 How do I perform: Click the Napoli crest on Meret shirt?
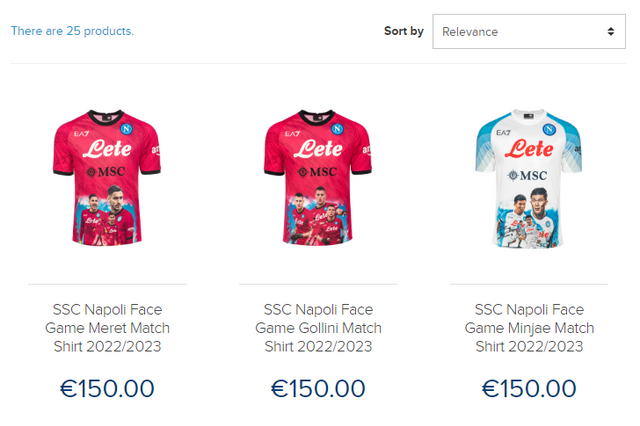coord(125,130)
